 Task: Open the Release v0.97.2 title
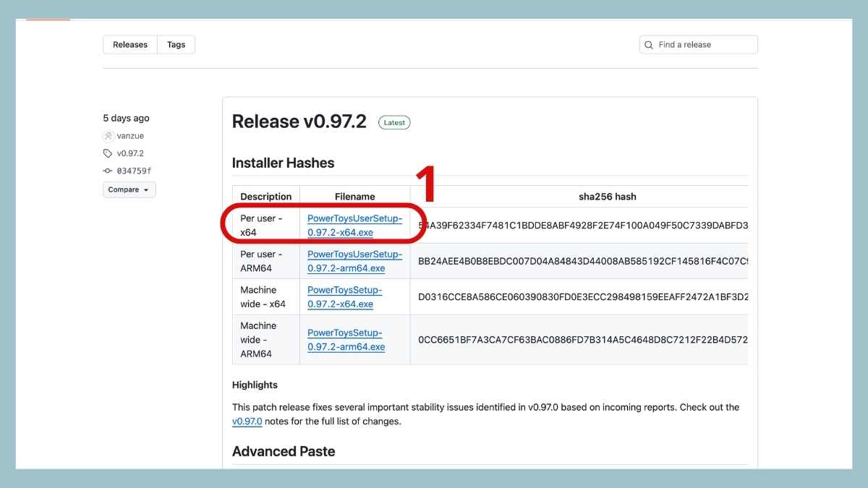tap(299, 121)
